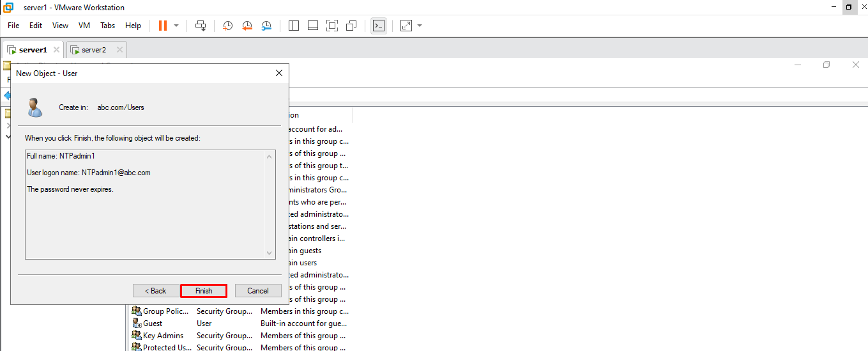
Task: Send Ctrl+Alt+Del to the virtual machine
Action: click(201, 26)
